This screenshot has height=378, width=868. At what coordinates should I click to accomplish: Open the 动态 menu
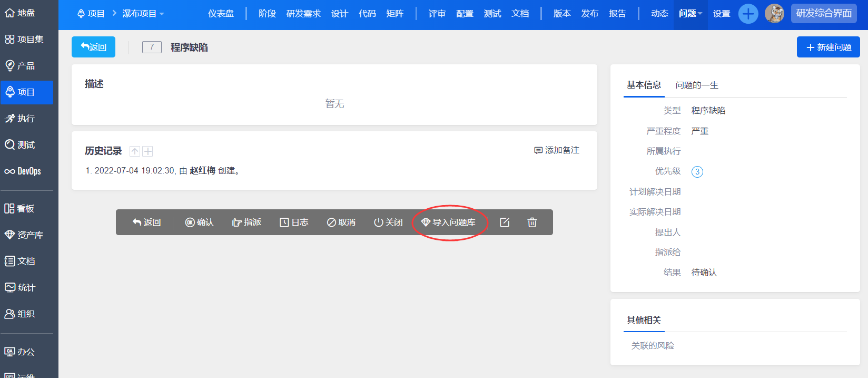click(x=659, y=14)
